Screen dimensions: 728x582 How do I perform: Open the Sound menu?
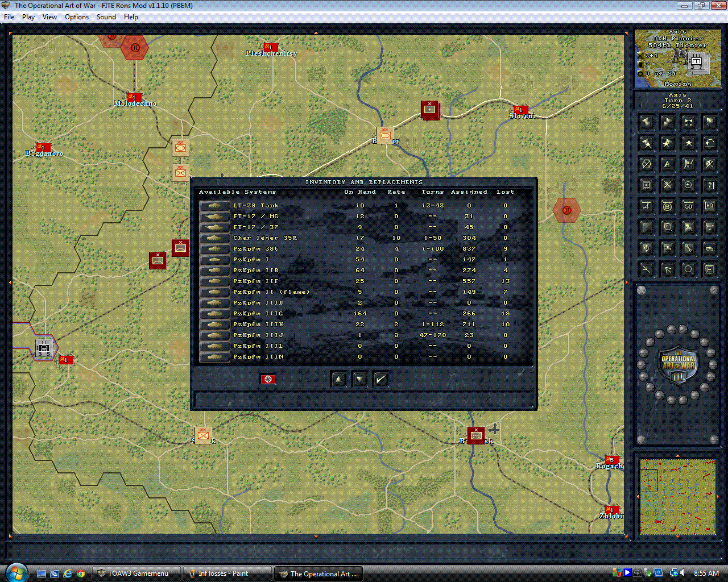[106, 17]
